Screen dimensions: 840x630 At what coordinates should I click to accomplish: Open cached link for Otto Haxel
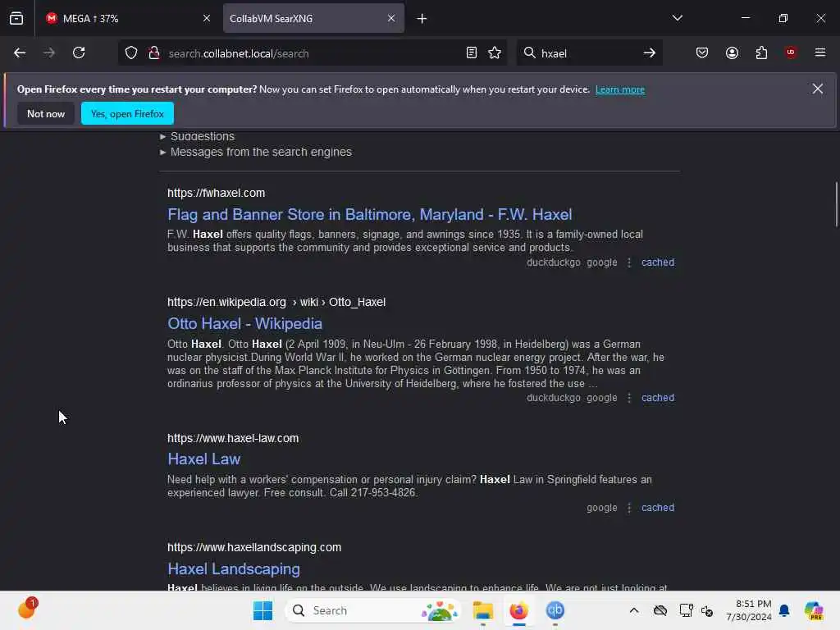tap(658, 398)
